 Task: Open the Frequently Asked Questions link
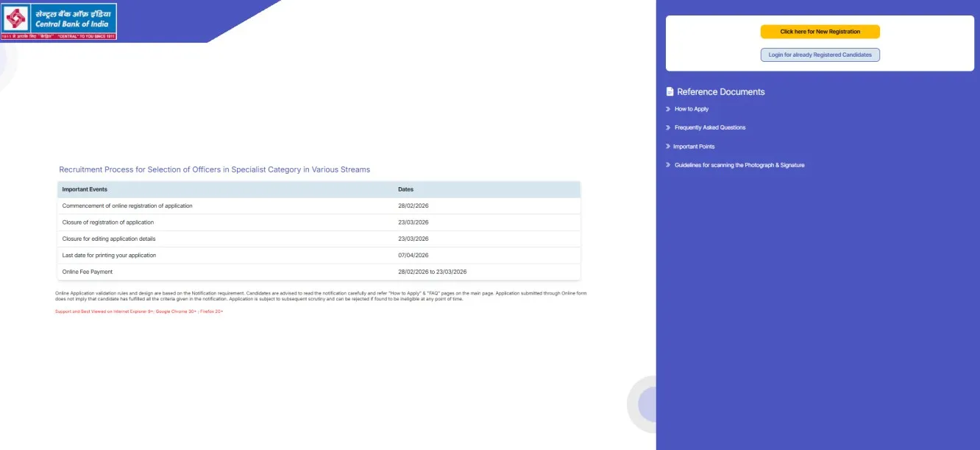coord(710,127)
